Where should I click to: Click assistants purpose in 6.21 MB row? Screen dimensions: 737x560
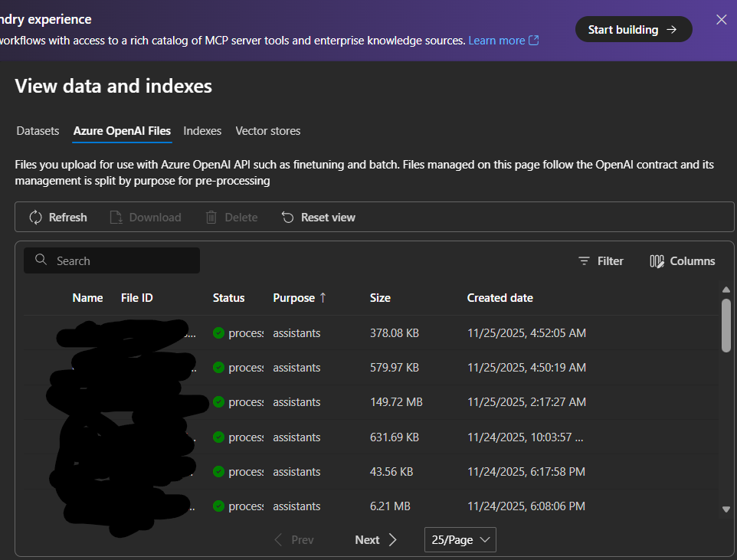click(296, 506)
